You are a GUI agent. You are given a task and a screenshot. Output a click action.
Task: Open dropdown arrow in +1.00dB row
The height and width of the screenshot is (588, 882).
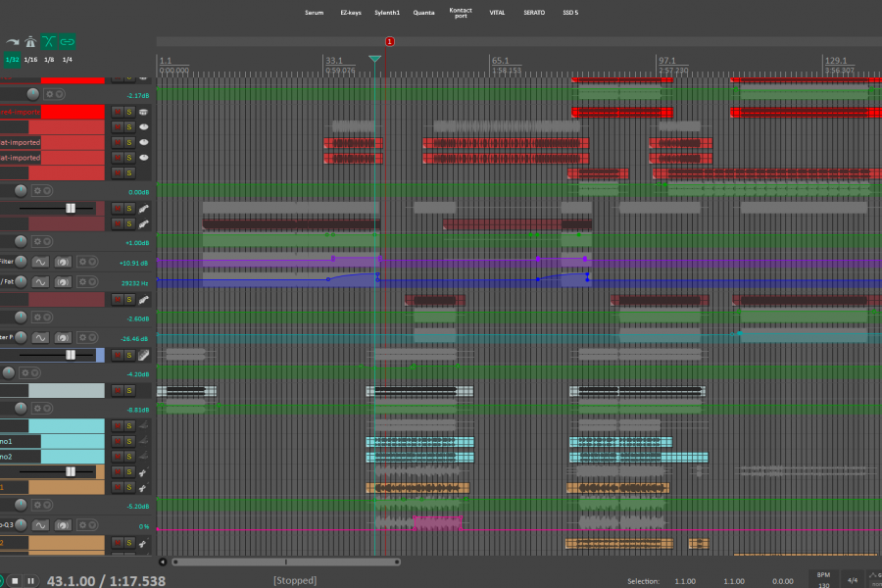click(47, 241)
